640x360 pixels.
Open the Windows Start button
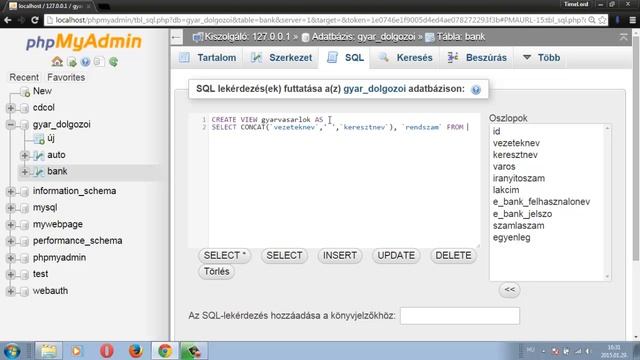12,351
